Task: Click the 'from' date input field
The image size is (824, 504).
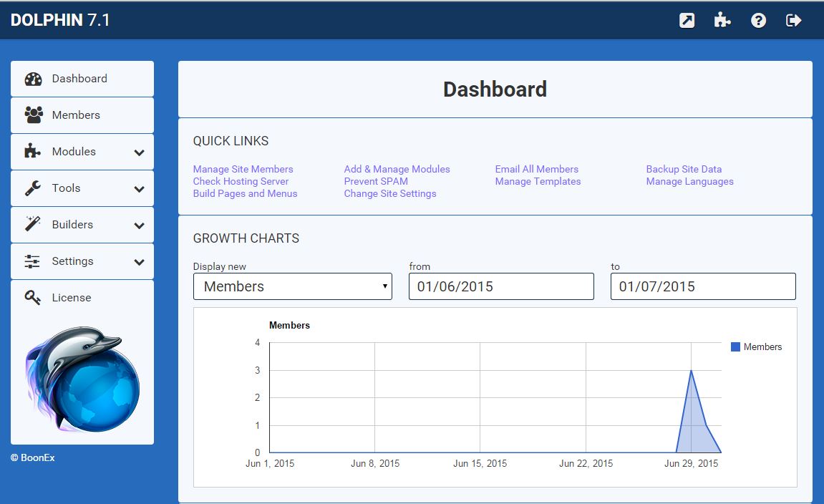Action: [x=501, y=286]
